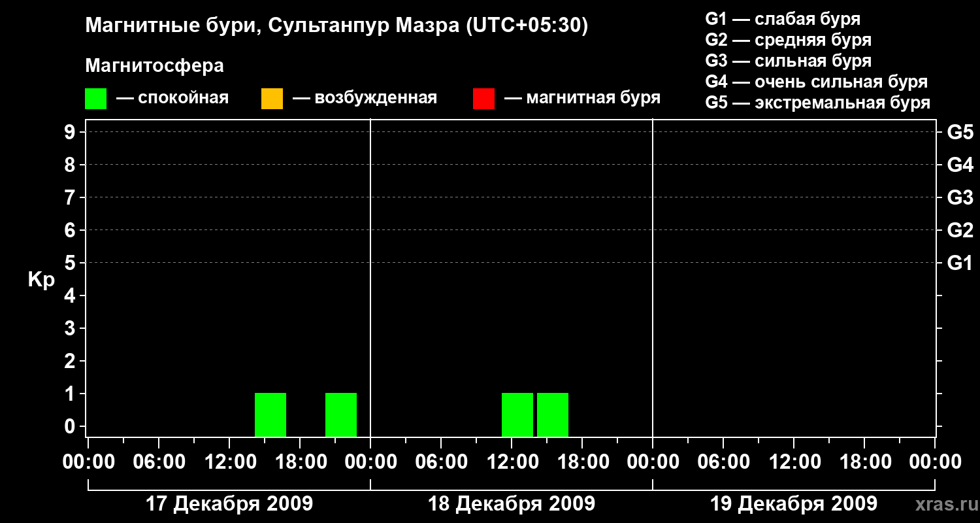Click the '19 Декабря 2009' date label

(793, 504)
